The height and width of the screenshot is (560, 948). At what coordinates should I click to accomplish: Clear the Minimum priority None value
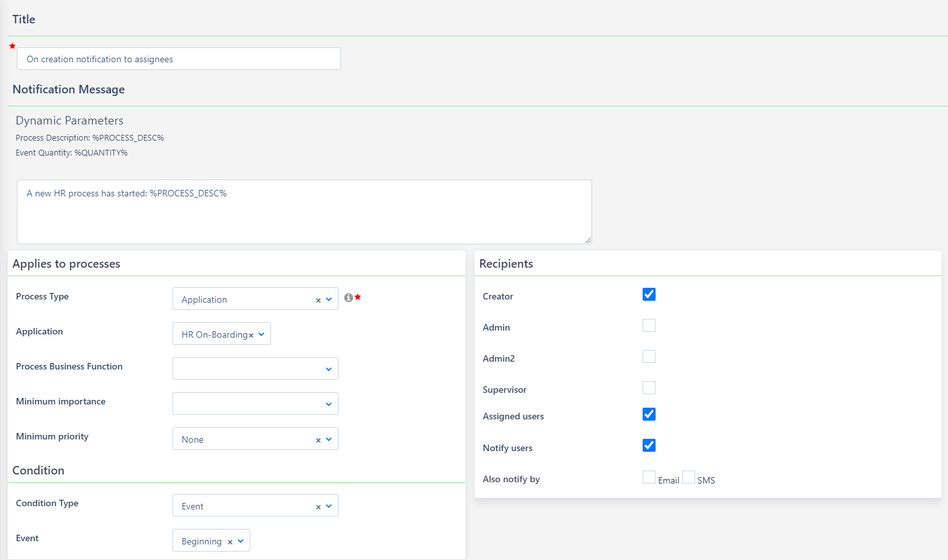coord(318,439)
